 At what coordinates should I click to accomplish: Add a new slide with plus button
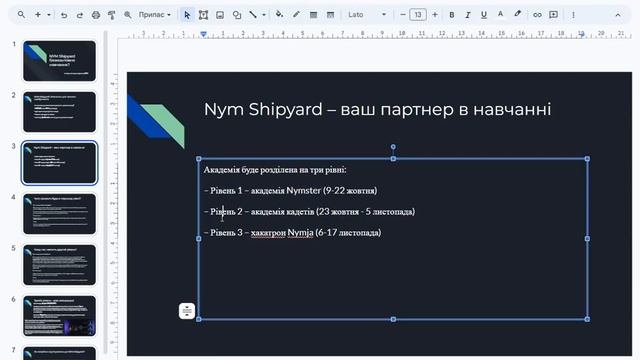click(38, 15)
